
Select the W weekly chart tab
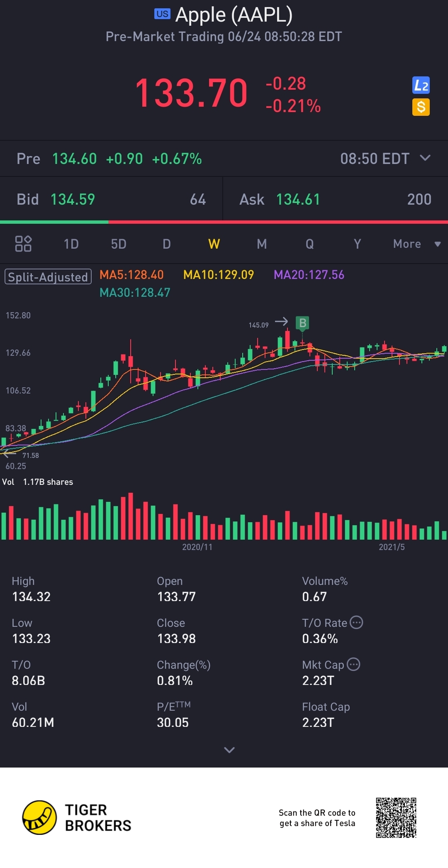pyautogui.click(x=214, y=244)
